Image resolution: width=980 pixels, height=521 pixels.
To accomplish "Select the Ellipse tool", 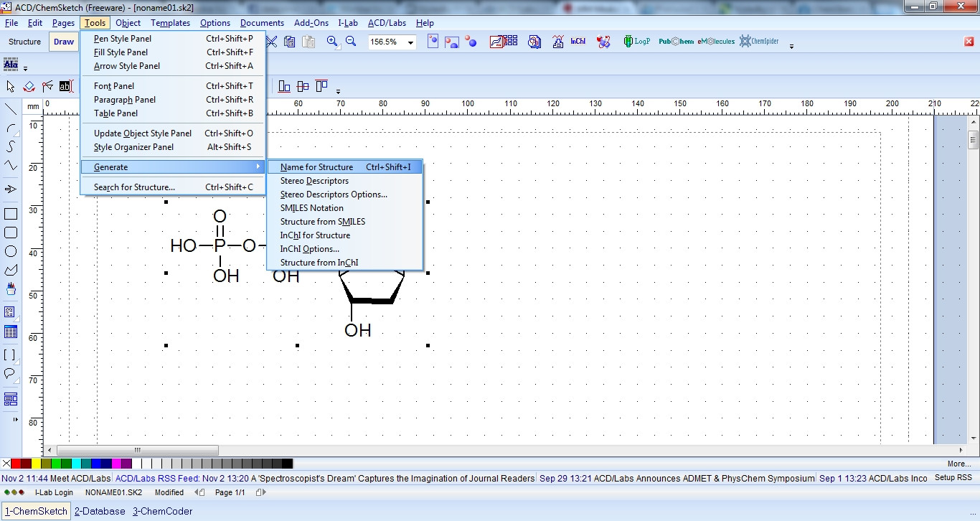I will [x=11, y=251].
